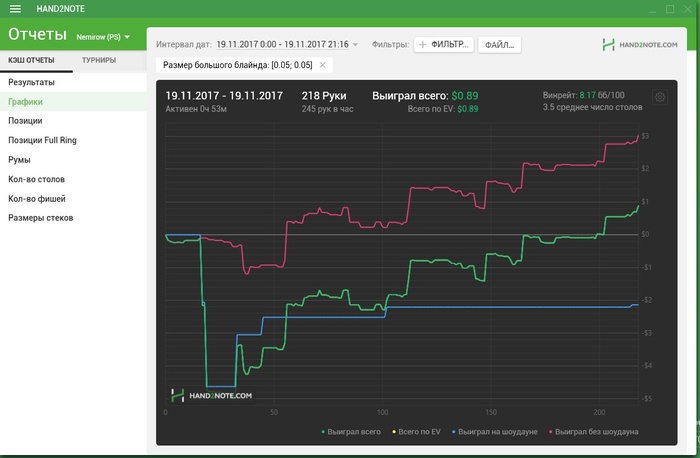
Task: Maximize the Hand2Note window
Action: [670, 9]
